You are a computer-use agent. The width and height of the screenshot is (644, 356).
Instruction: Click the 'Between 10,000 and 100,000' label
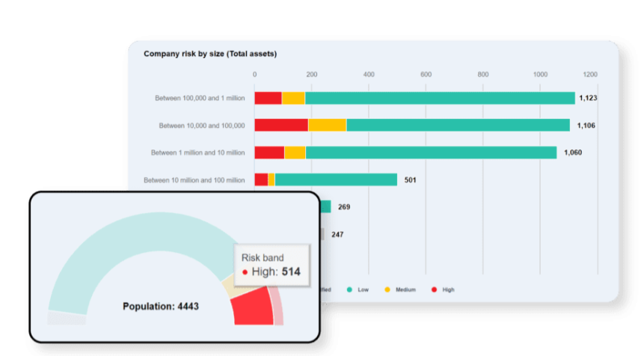pos(202,126)
